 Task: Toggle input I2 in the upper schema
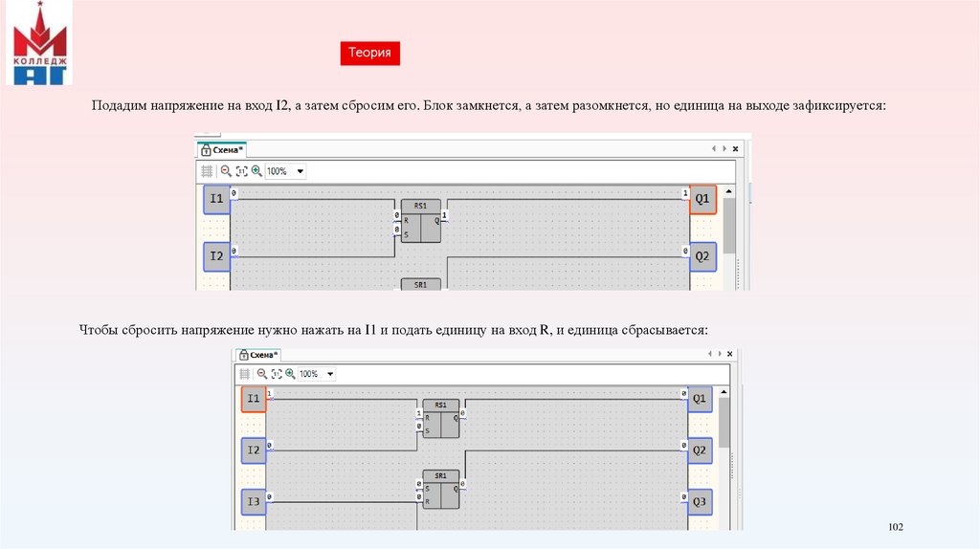coord(216,256)
